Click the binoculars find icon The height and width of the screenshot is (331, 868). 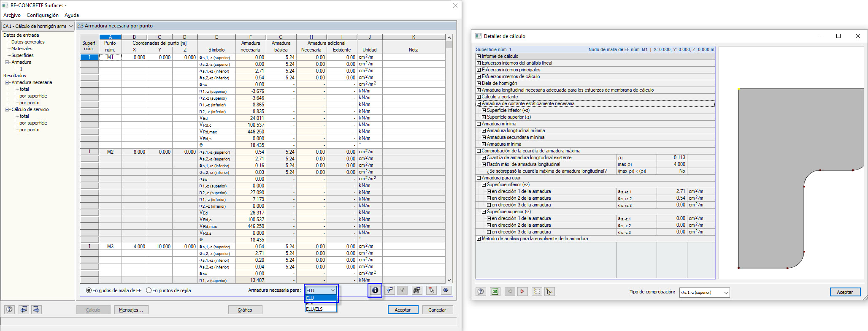(417, 290)
